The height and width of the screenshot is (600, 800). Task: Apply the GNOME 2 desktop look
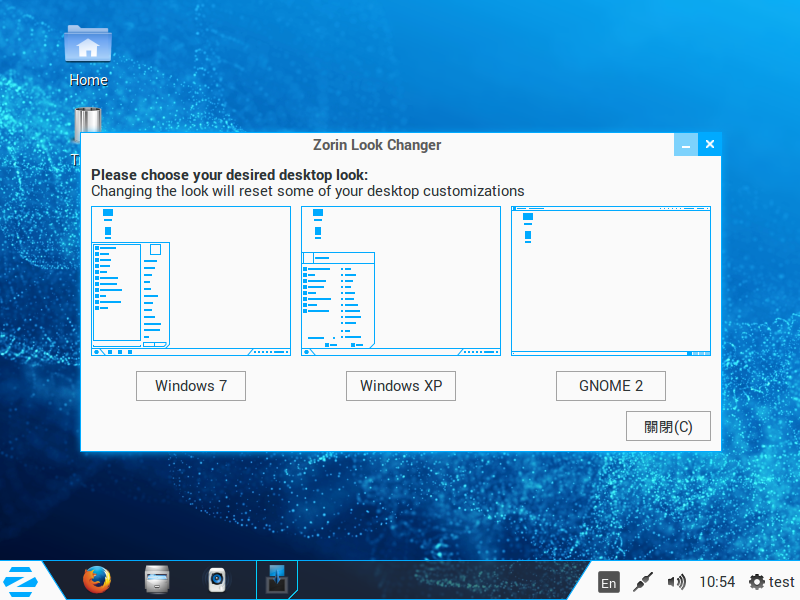coord(611,386)
